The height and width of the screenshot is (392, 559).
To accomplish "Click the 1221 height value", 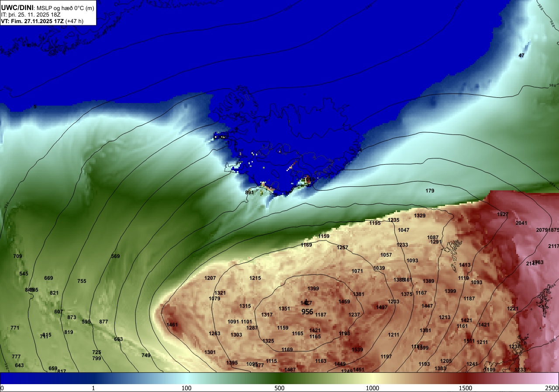I will 513,309.
